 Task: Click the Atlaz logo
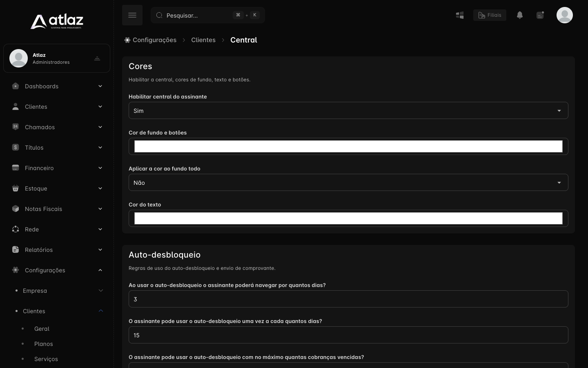[x=57, y=22]
